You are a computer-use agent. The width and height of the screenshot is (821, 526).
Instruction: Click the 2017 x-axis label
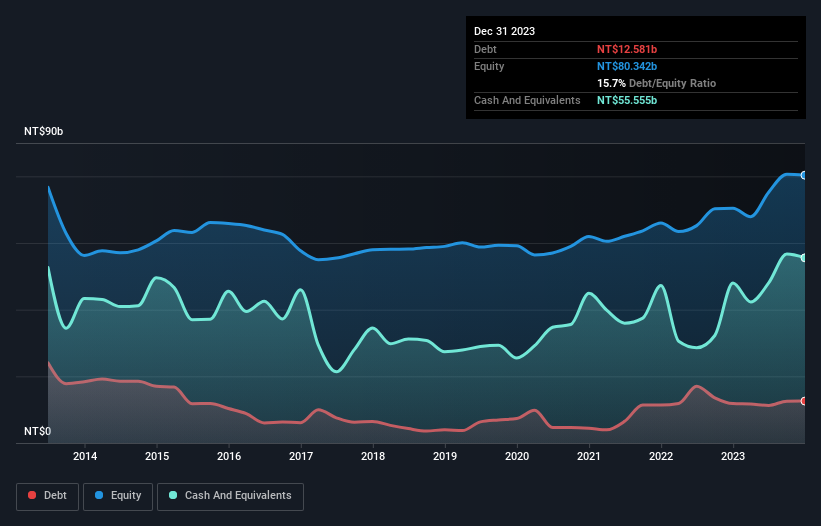tap(301, 456)
